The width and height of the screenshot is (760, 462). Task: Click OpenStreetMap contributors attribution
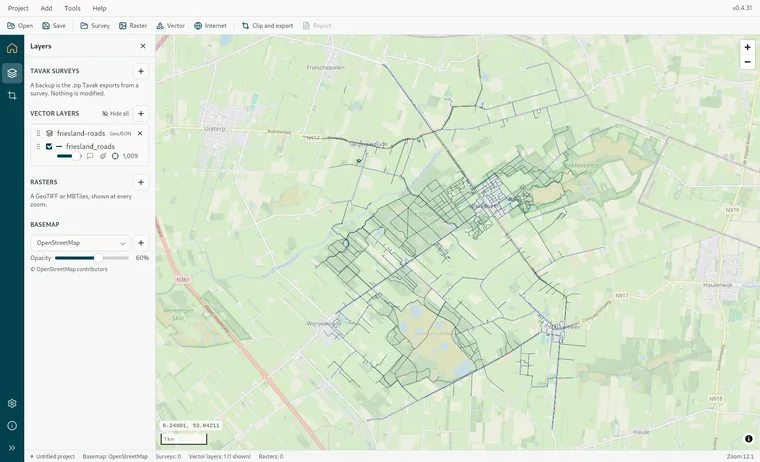69,269
